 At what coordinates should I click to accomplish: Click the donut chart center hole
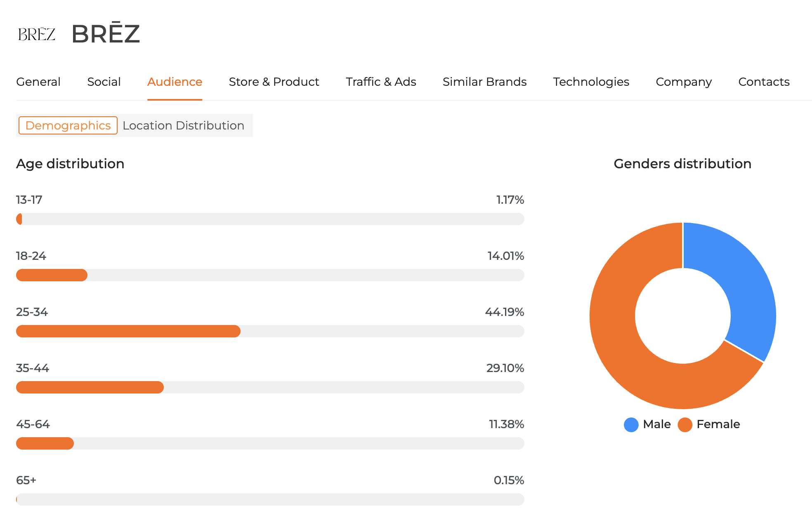click(x=683, y=316)
